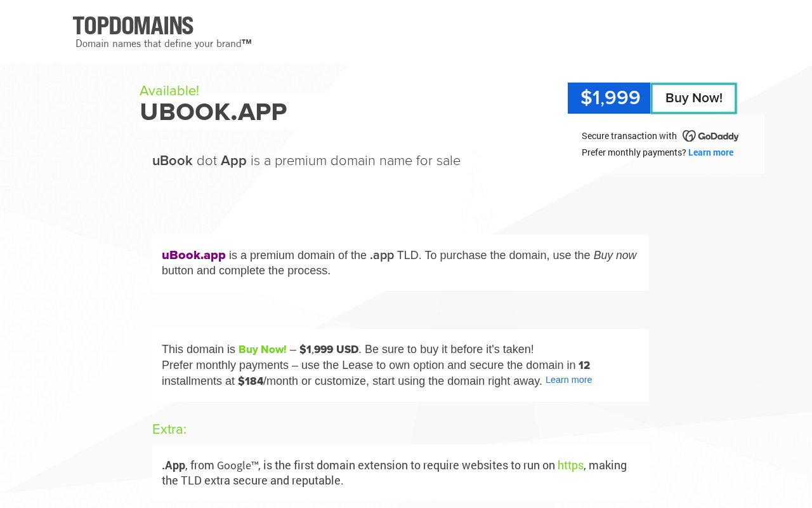Click the GoDaddy logo

[x=710, y=136]
